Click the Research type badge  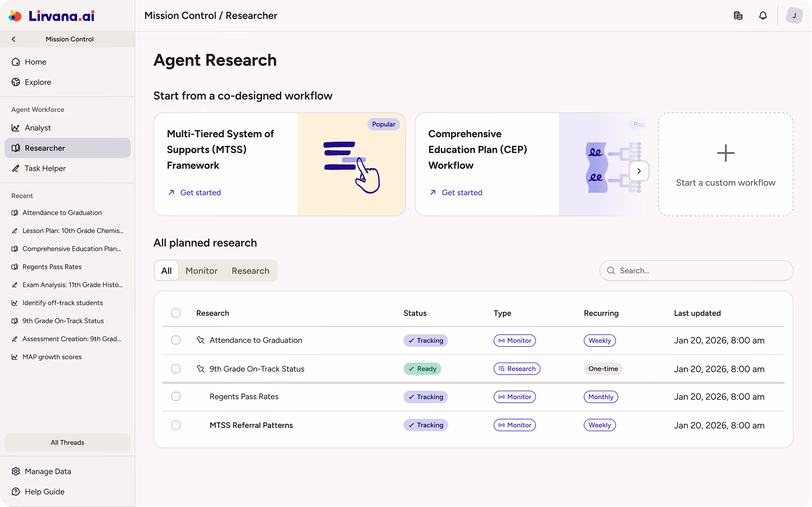pos(517,369)
